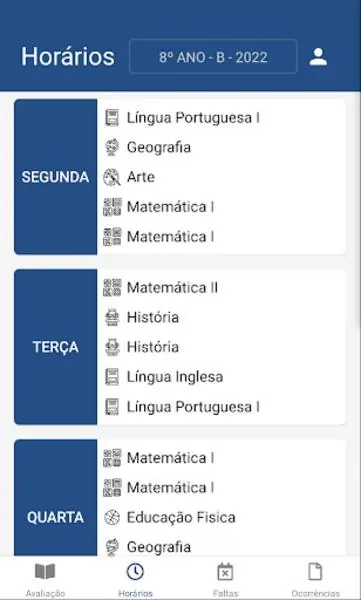Switch to the Faltas tab
The height and width of the screenshot is (600, 361).
(225, 579)
